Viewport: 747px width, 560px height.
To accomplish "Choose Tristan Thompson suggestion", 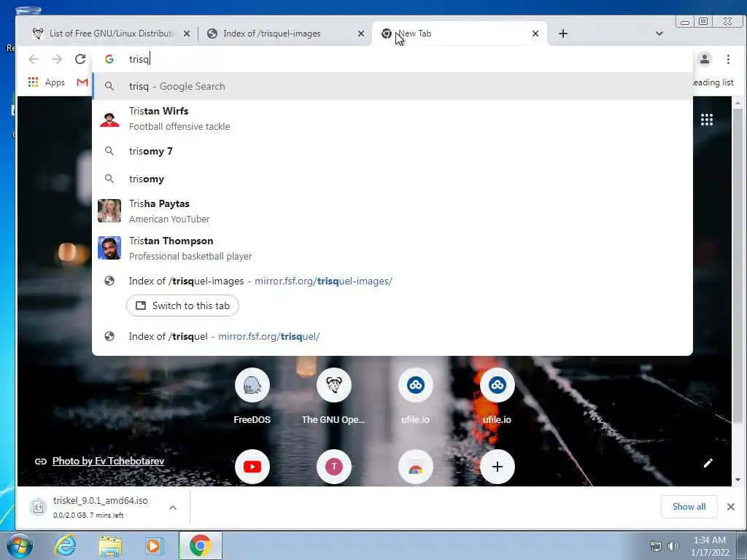I will point(392,248).
